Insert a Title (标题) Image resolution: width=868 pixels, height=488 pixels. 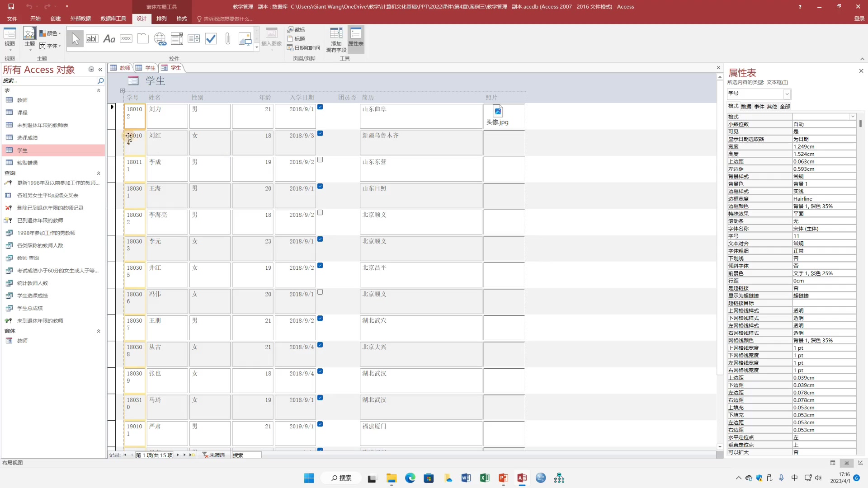[x=296, y=39]
